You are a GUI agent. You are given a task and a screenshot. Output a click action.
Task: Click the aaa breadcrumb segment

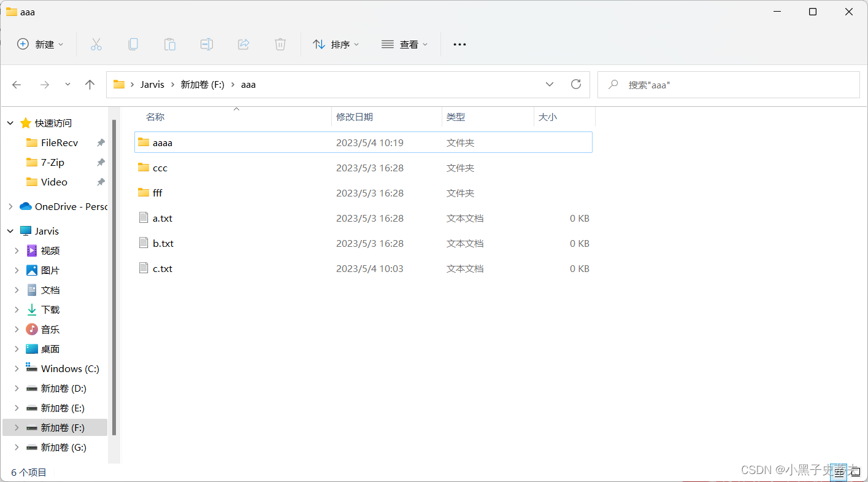pos(248,85)
